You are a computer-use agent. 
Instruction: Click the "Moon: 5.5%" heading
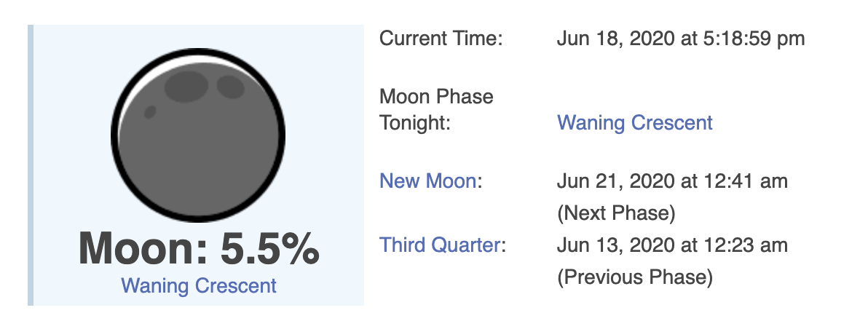(x=199, y=249)
